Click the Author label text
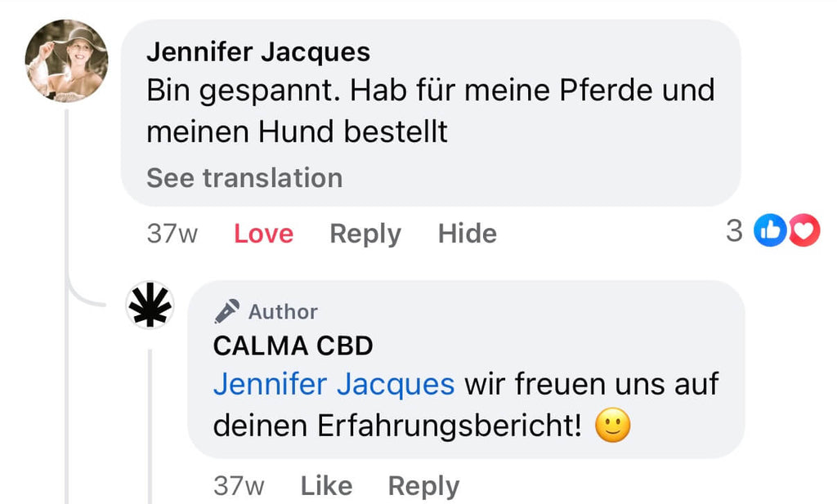This screenshot has width=837, height=504. pos(283,311)
